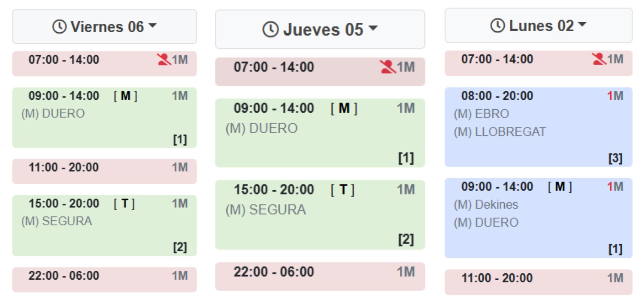Expand the Jueves 05 dropdown caret
The image size is (644, 303).
373,28
